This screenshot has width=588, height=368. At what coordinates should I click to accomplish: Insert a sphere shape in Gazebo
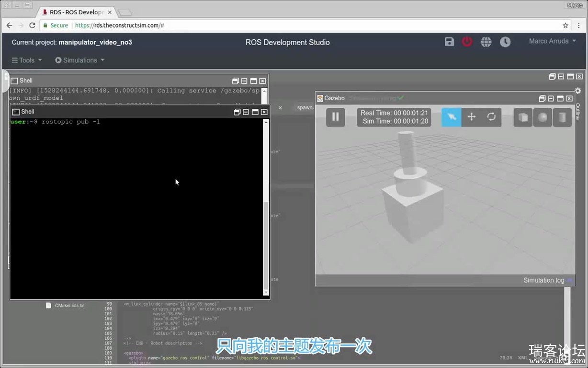point(543,117)
